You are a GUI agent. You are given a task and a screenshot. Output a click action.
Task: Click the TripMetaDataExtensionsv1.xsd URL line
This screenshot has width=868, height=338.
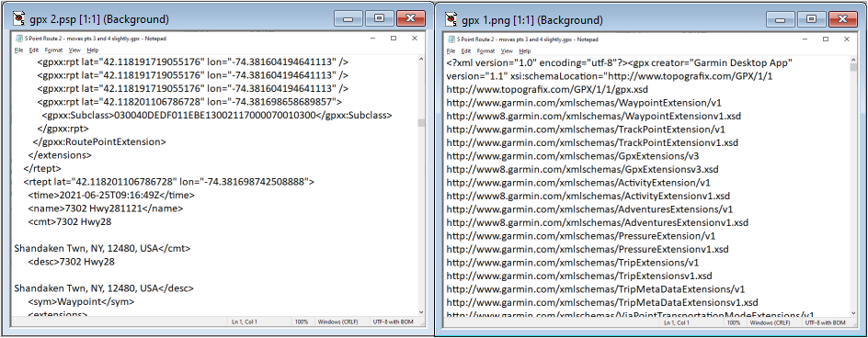(602, 302)
